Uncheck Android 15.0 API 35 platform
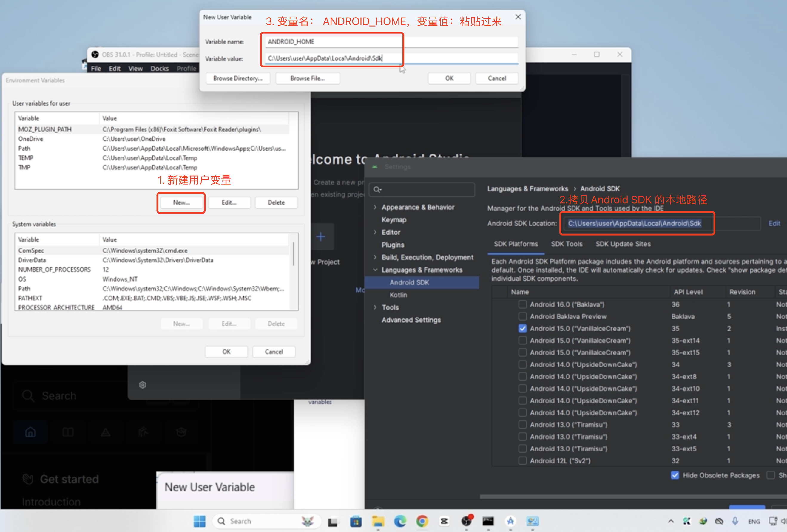 point(522,329)
